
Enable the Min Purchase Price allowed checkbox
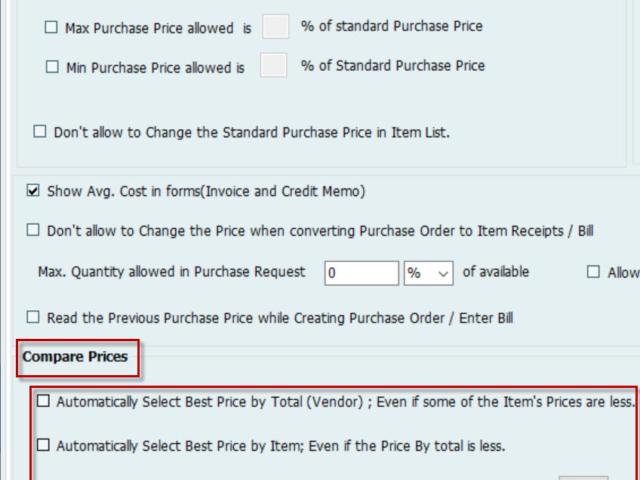coord(52,67)
